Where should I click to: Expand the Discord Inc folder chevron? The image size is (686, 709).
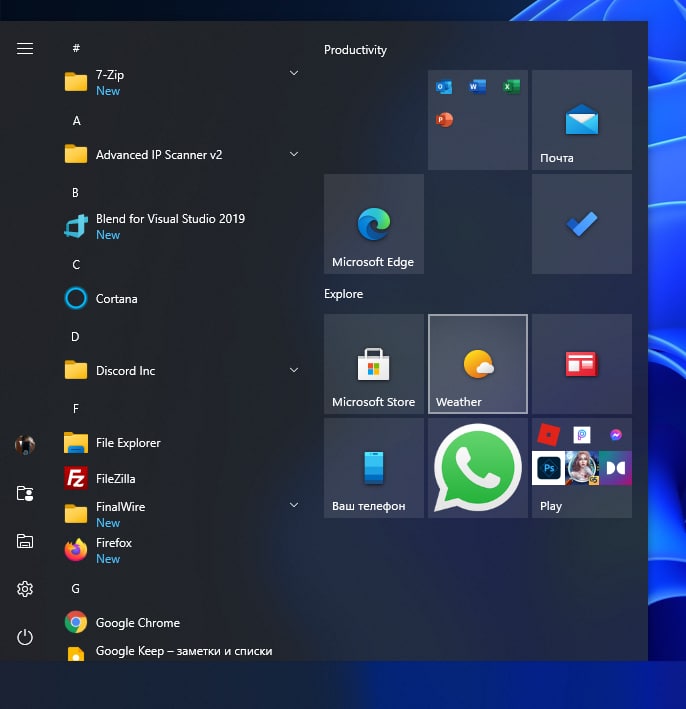tap(294, 370)
